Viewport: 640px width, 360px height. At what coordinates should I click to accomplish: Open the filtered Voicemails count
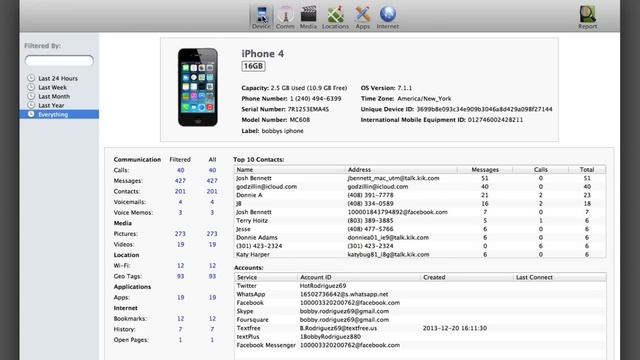180,202
